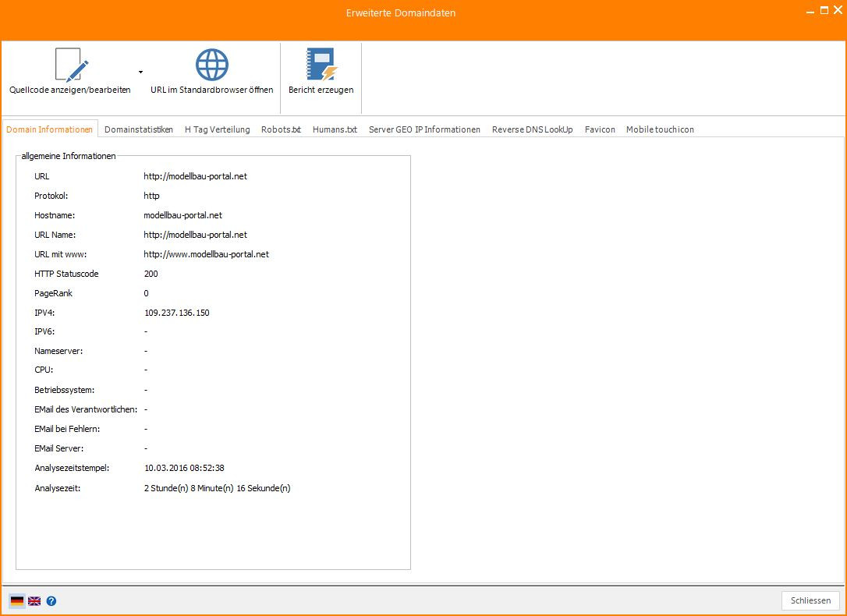Screen dimensions: 847x616
Task: Click the Quellcode anzeigen/bearbeiten document icon
Action: [71, 65]
